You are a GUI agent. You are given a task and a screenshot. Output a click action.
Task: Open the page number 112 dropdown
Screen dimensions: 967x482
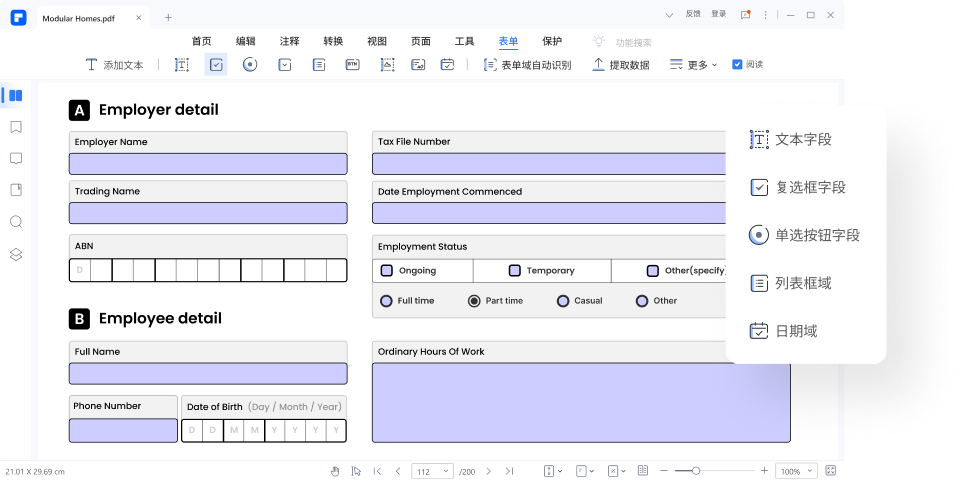pyautogui.click(x=432, y=471)
